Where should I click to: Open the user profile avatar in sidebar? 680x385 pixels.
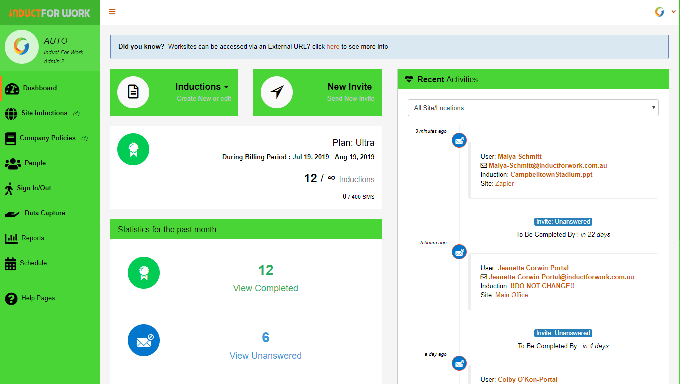(x=21, y=46)
